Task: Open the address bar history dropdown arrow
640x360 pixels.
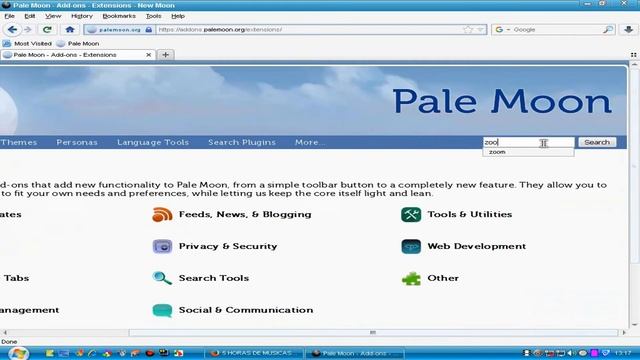Action: point(480,29)
